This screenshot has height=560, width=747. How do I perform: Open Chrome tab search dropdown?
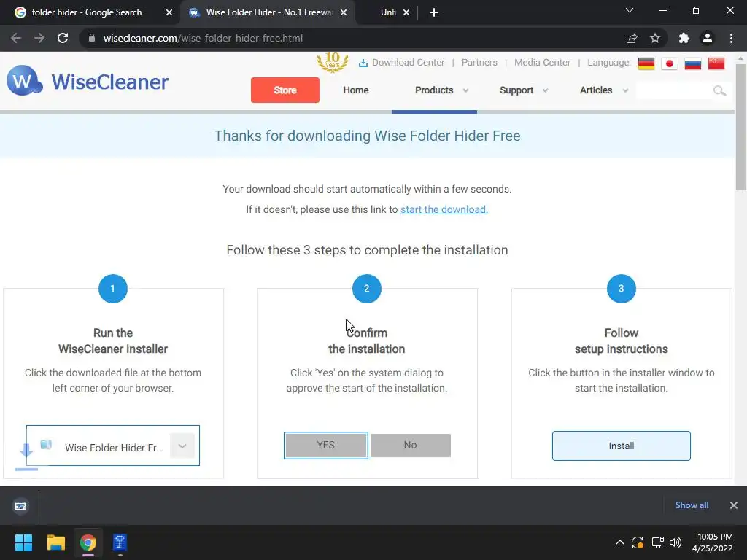coord(630,10)
